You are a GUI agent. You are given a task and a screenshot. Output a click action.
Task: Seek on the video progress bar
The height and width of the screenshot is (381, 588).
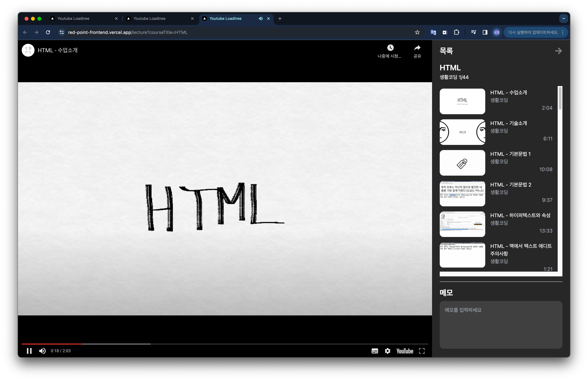click(x=222, y=344)
